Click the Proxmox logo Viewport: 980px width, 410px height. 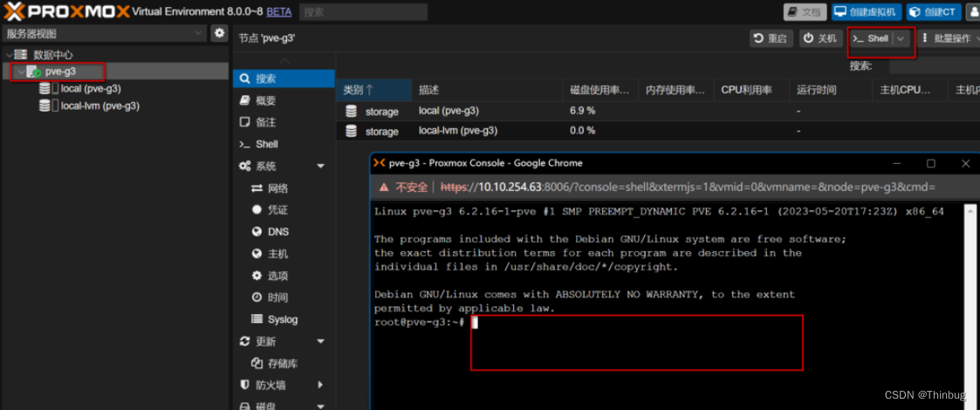click(x=67, y=11)
